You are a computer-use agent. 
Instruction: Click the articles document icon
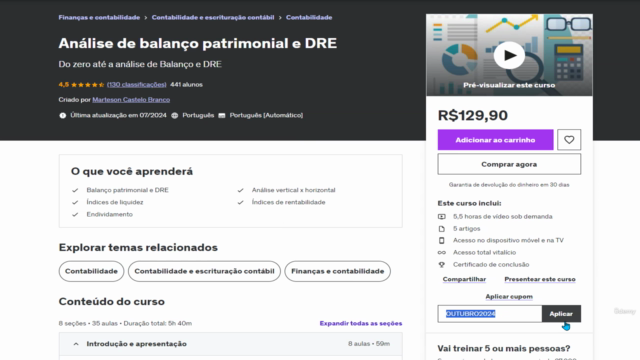coord(442,229)
